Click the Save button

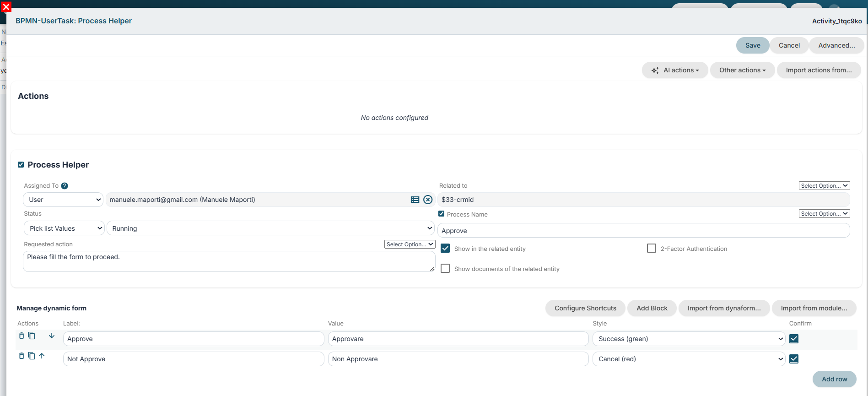pos(753,45)
